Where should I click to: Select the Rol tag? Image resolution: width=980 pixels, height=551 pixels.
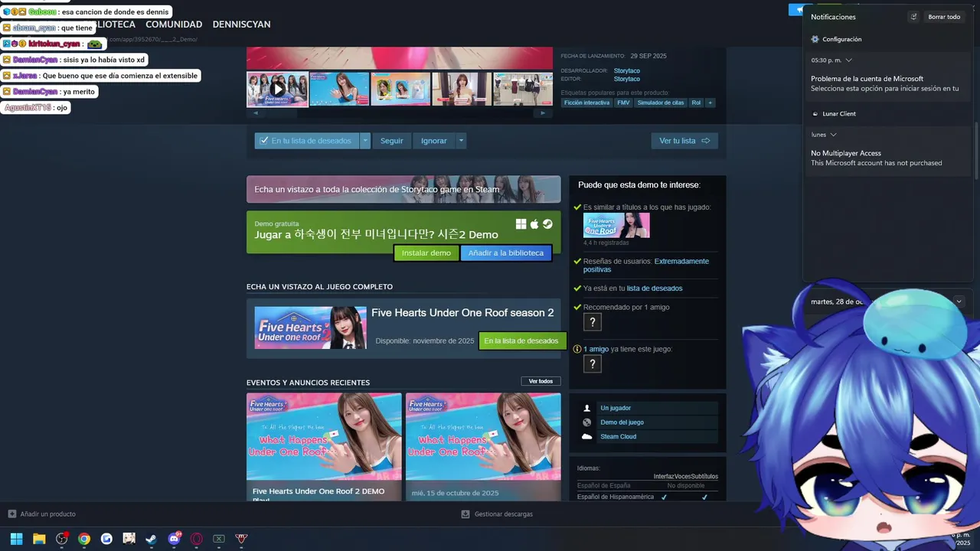point(696,103)
